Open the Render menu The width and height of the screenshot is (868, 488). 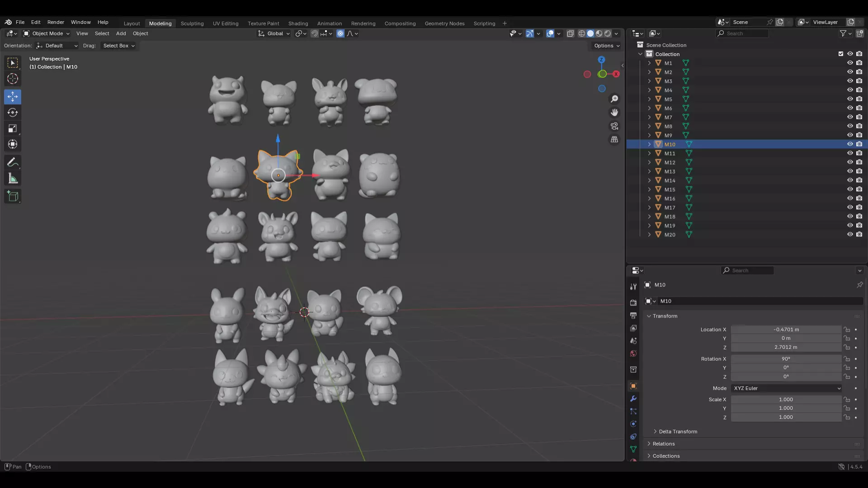pos(56,22)
